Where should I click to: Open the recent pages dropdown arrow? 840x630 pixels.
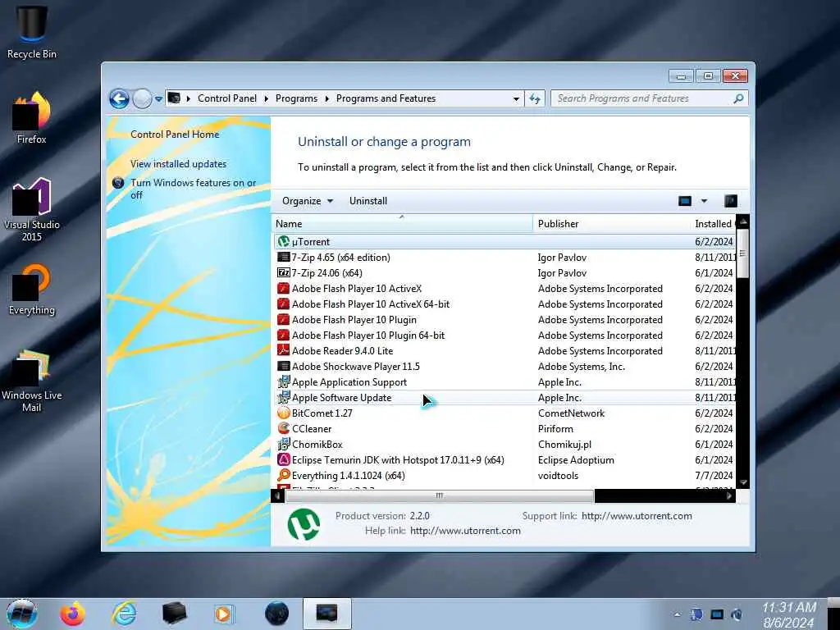pos(158,99)
